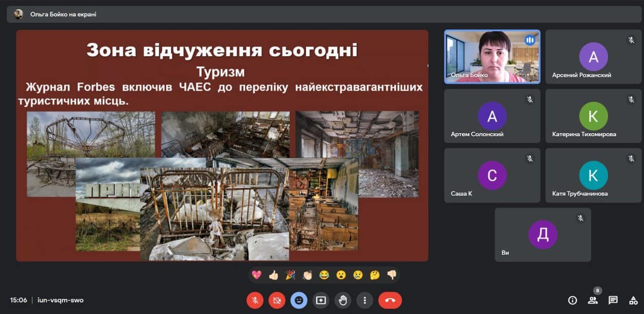
Task: Send the heart emoji reaction
Action: [x=257, y=275]
